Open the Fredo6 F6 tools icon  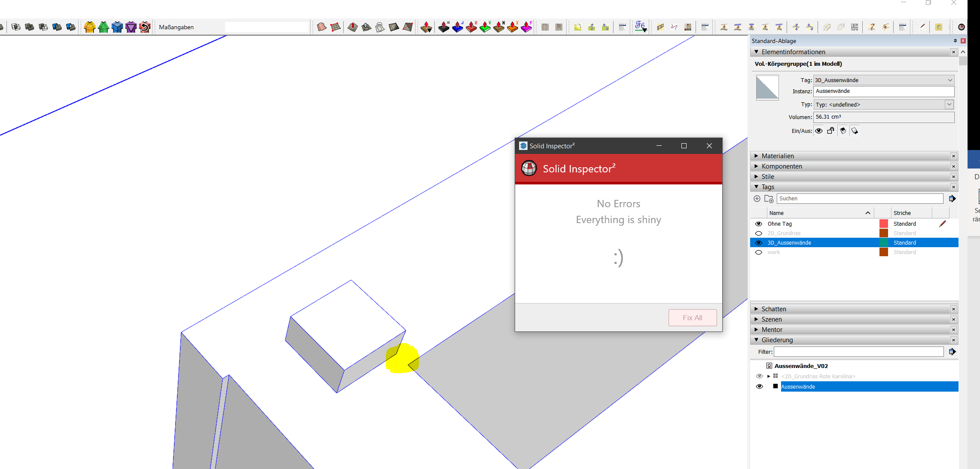(640, 27)
